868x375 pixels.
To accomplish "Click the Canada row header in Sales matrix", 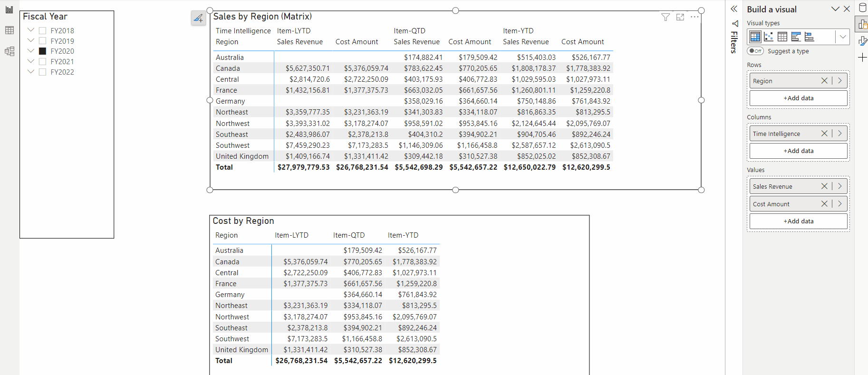I will 228,68.
